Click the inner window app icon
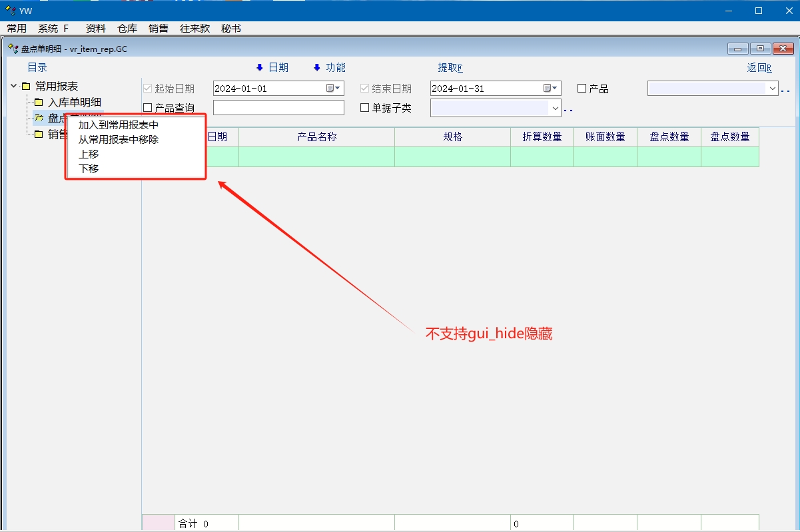The image size is (800, 532). pos(13,49)
